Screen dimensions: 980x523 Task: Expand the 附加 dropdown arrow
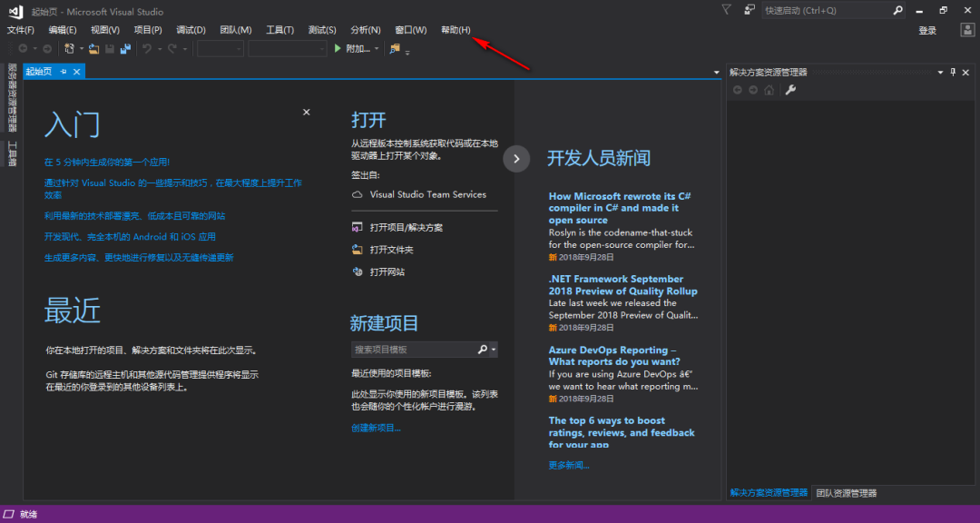[x=375, y=48]
